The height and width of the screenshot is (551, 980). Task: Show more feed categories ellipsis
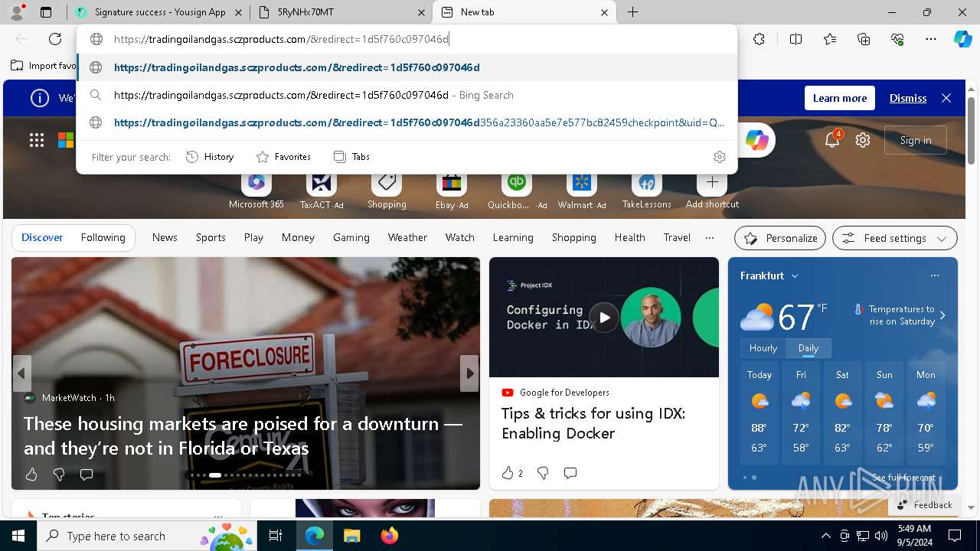point(710,237)
